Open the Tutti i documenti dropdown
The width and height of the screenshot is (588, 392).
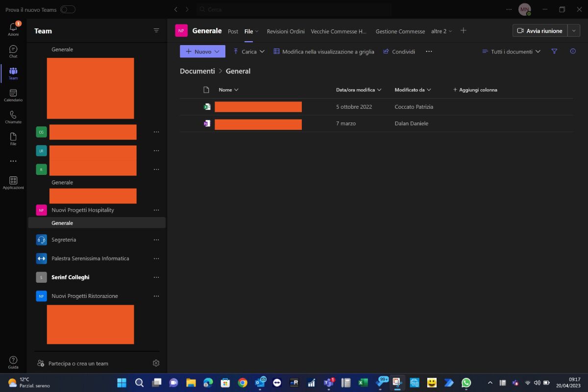coord(511,51)
